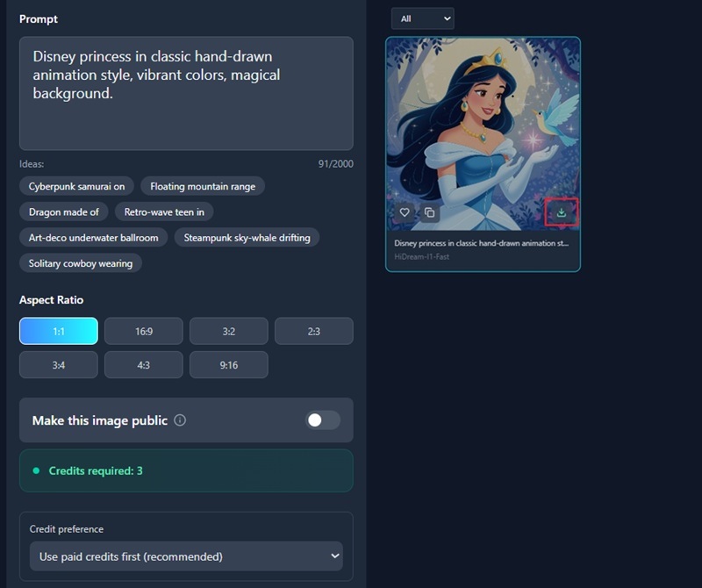Select the 1:1 aspect ratio
This screenshot has height=588, width=702.
59,331
